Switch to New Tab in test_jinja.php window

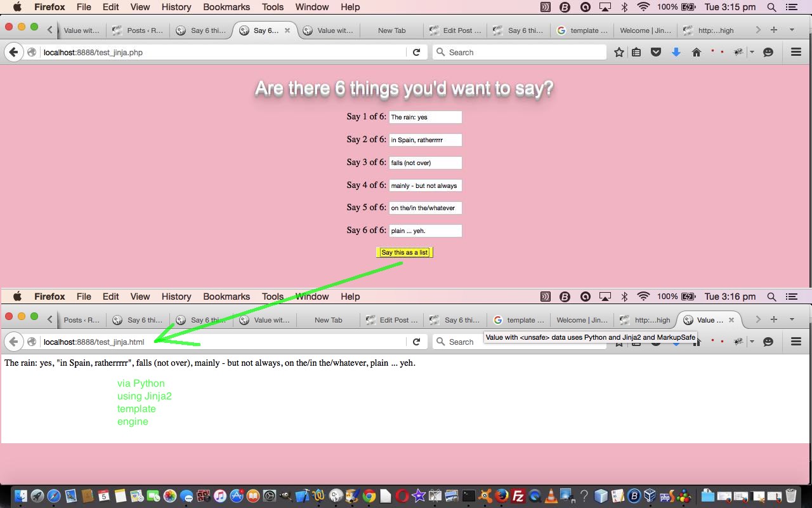391,30
